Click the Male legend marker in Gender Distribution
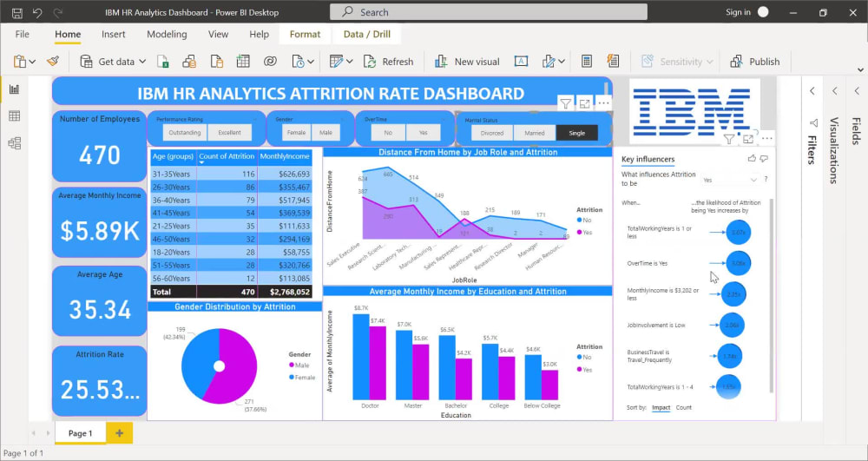Screen dimensions: 868x461 tap(292, 366)
